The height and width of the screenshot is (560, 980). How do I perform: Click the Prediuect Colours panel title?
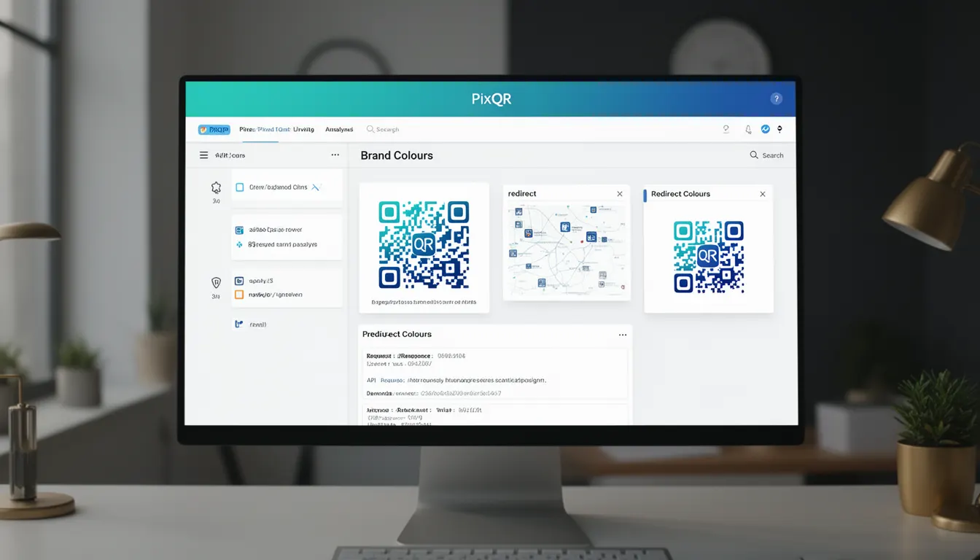[x=397, y=334]
